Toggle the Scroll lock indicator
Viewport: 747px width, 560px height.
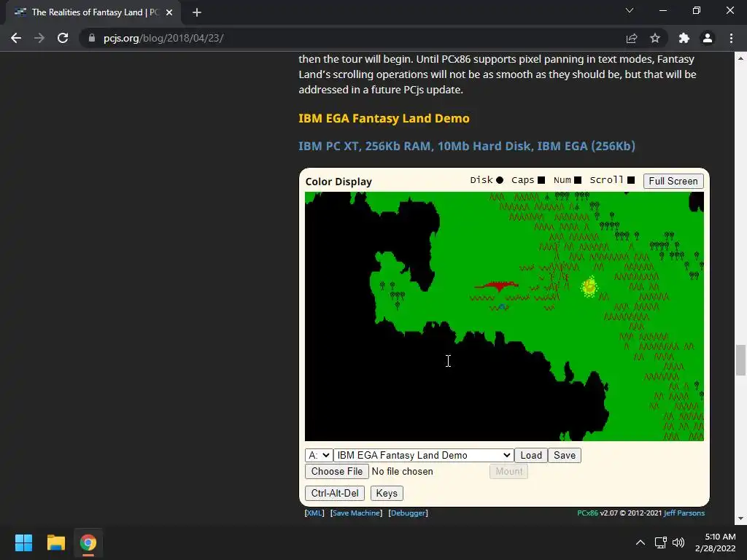point(631,180)
